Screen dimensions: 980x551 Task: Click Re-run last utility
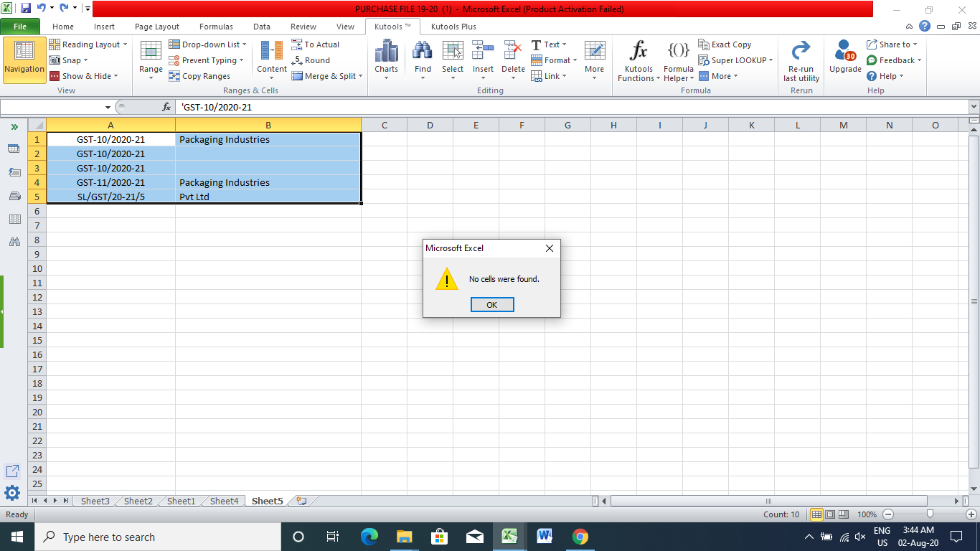801,60
